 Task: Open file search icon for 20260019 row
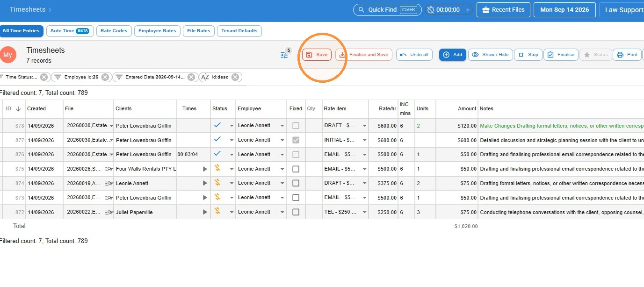tap(109, 183)
